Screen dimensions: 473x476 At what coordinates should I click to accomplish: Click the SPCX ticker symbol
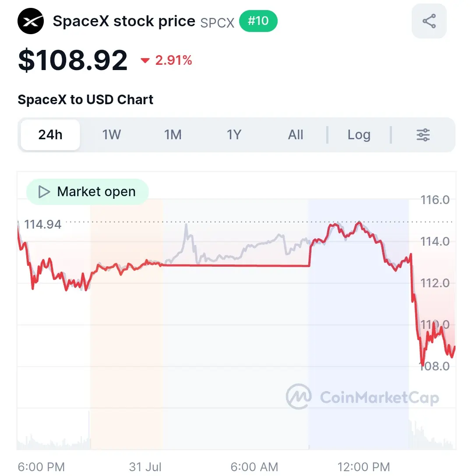217,23
